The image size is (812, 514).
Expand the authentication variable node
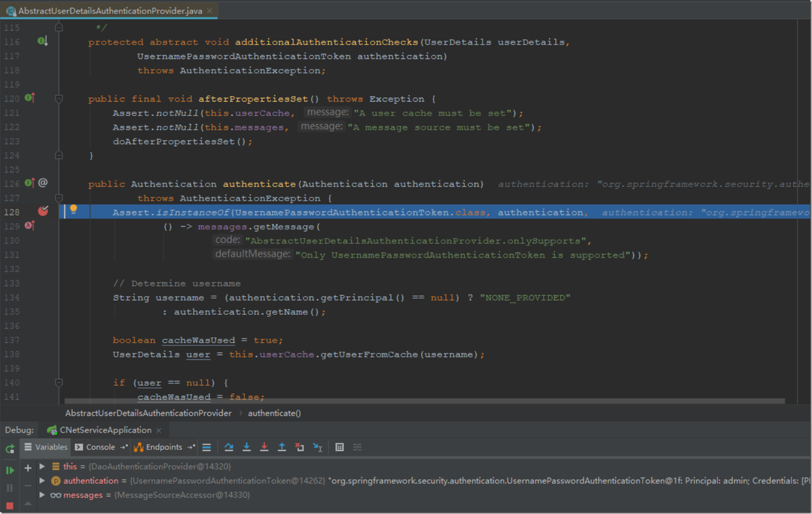click(42, 481)
